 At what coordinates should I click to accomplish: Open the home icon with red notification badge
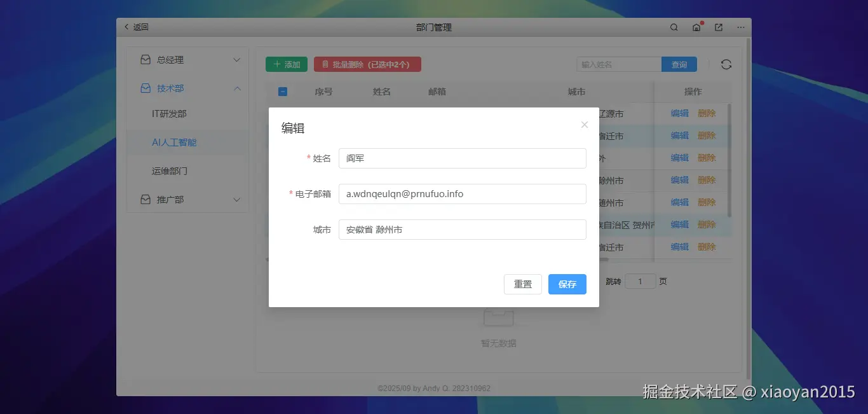(x=696, y=27)
